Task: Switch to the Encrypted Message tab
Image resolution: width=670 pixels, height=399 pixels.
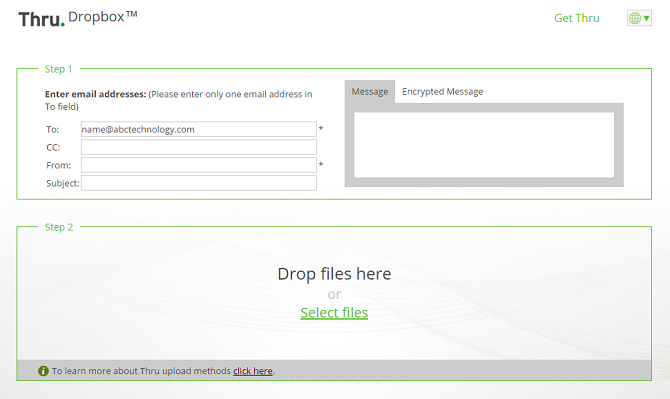Action: click(442, 91)
